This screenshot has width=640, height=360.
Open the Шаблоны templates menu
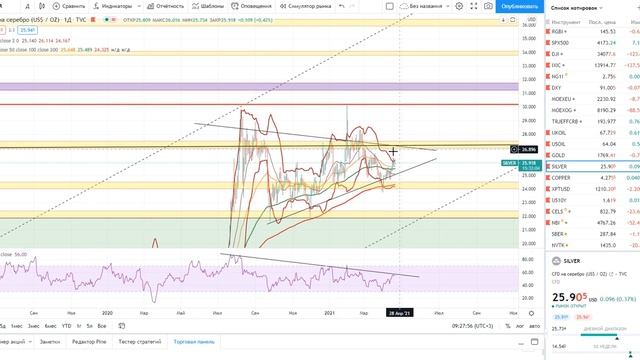[208, 6]
